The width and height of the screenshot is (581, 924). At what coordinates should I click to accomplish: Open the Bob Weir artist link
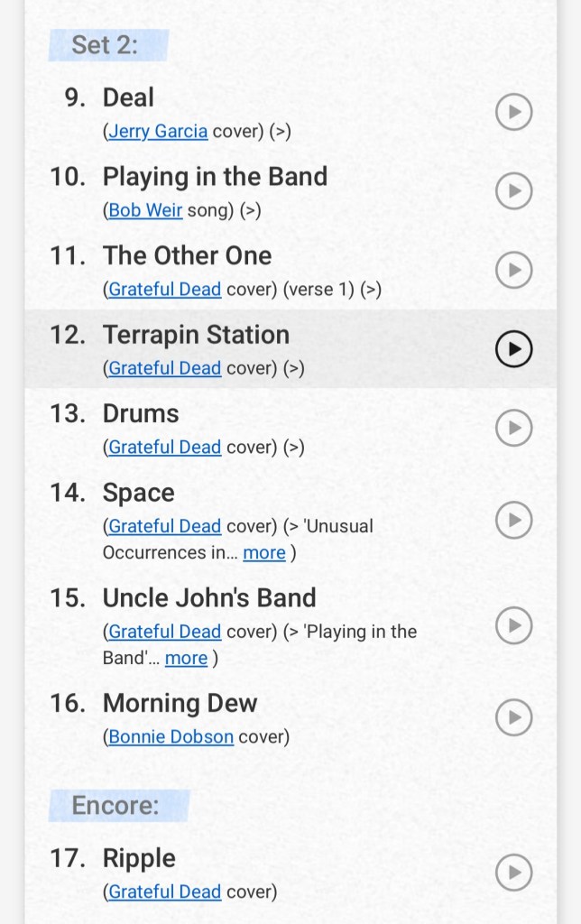[x=145, y=210]
